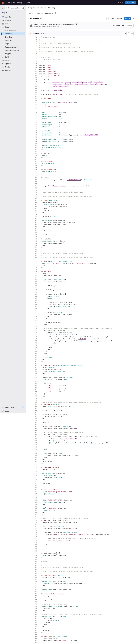Screen dimensions: 138x644
Task: Click the Find file button
Action: [x=111, y=18]
